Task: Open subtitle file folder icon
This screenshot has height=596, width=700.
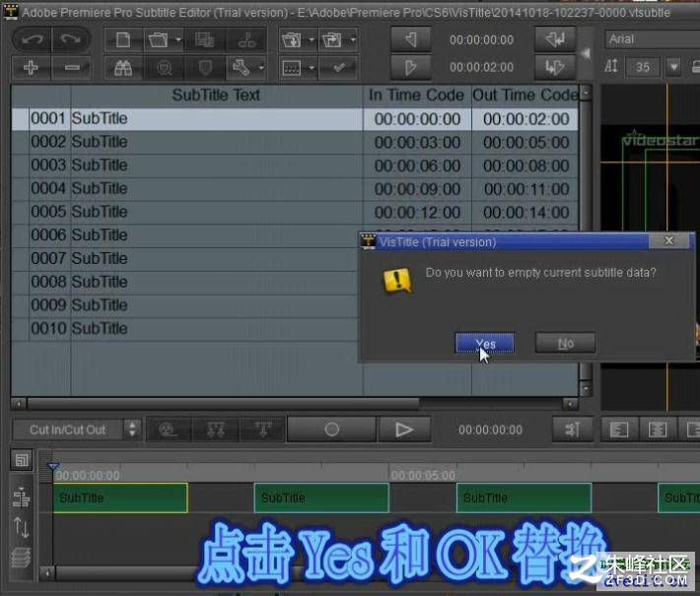Action: [x=158, y=40]
